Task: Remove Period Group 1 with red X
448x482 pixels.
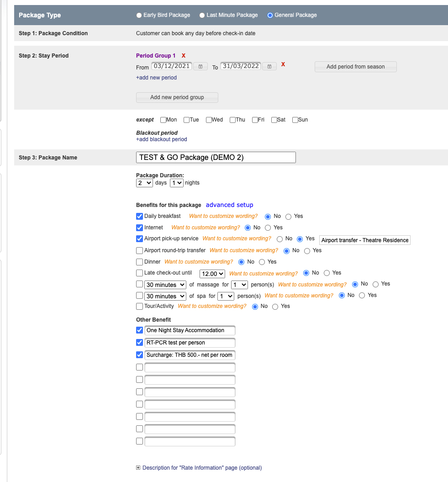Action: 184,55
